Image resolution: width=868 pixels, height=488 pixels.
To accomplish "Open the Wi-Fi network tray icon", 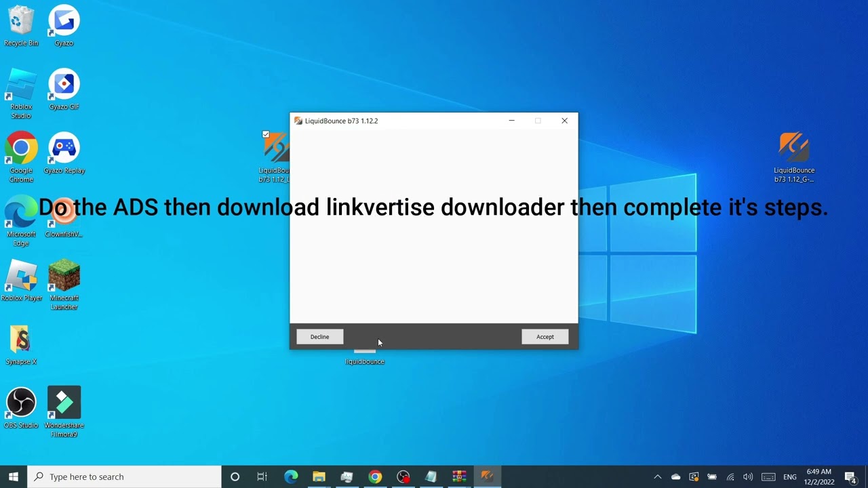I will 730,476.
